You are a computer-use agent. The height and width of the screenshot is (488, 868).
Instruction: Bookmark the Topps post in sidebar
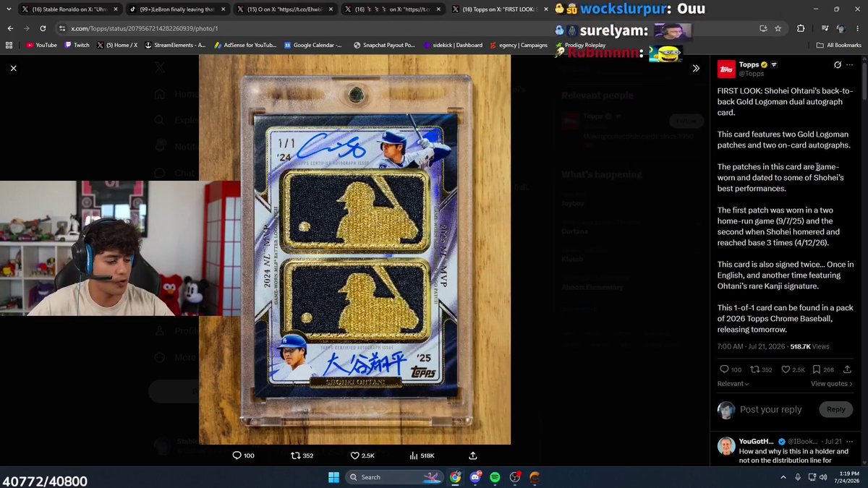tap(822, 369)
